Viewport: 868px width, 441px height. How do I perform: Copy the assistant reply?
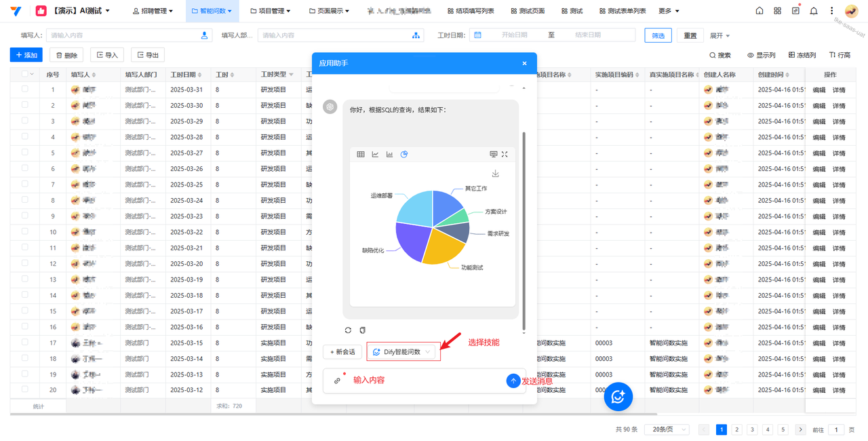click(x=363, y=330)
